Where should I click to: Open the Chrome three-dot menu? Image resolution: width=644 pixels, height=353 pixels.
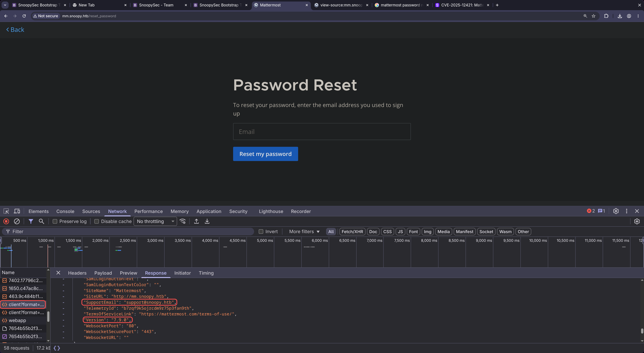point(638,16)
